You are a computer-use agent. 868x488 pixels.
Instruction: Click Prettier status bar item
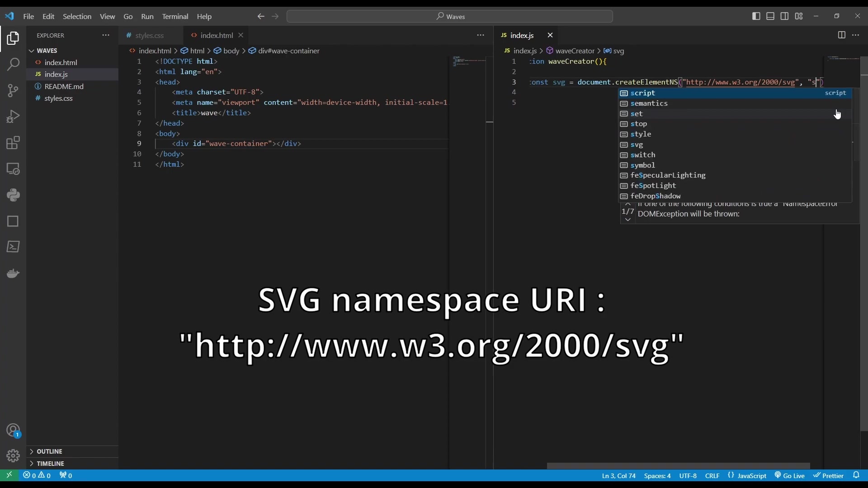[x=829, y=475]
